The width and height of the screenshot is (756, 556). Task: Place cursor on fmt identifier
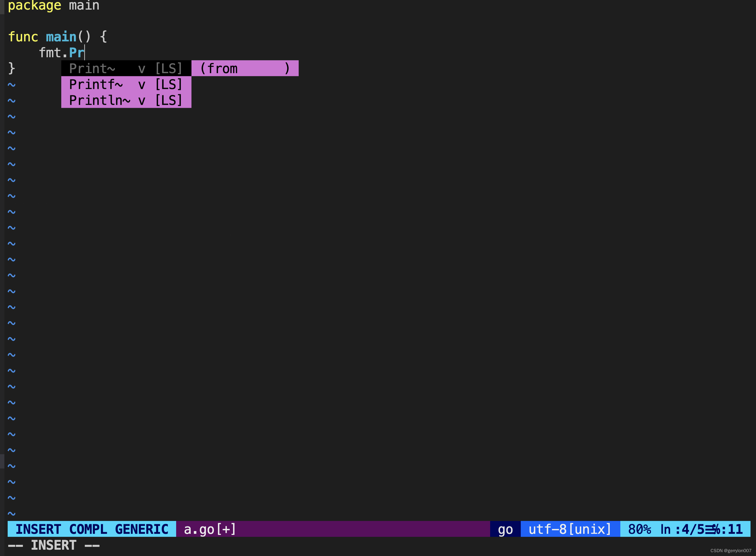point(50,53)
